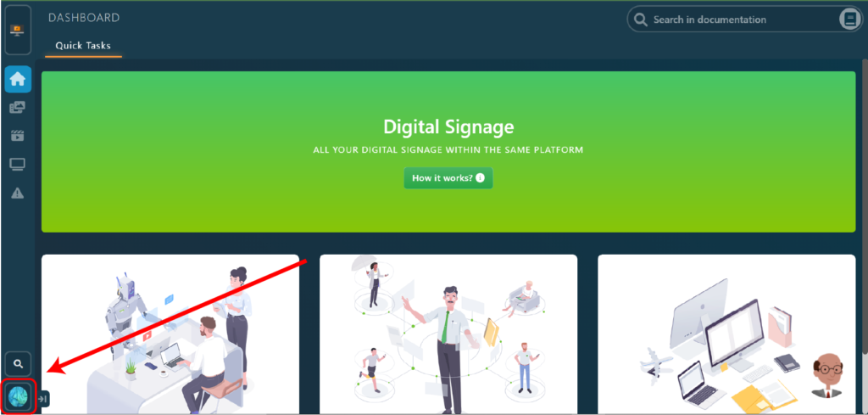The image size is (868, 415).
Task: Open the media library images icon
Action: click(18, 108)
